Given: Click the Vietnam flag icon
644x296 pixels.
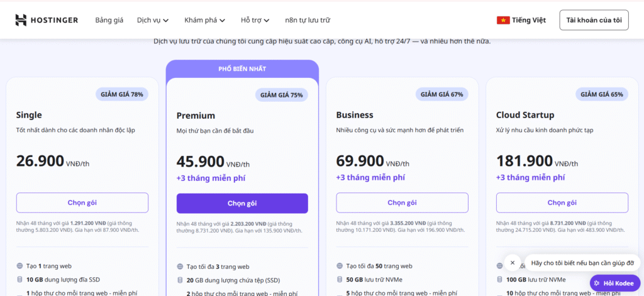Looking at the screenshot, I should (503, 20).
